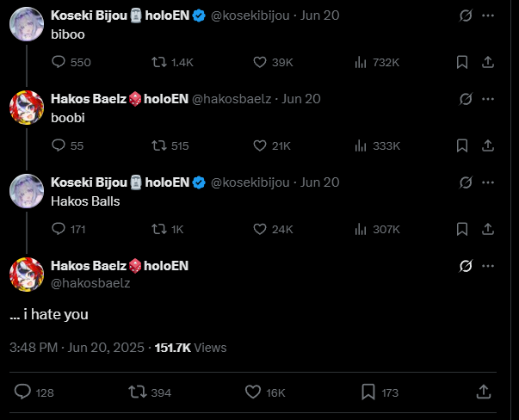Reply to the "biboo" tweet

pyautogui.click(x=59, y=62)
